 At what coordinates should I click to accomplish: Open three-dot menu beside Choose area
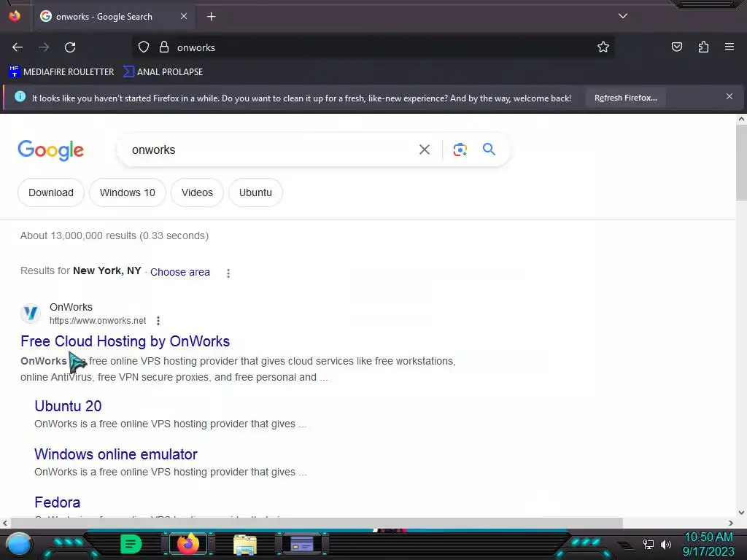click(228, 273)
